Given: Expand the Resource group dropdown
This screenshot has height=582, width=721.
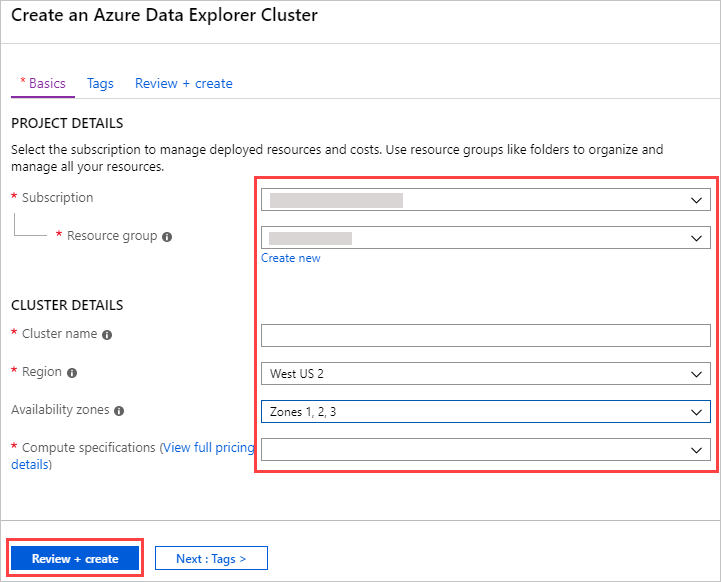Looking at the screenshot, I should pyautogui.click(x=485, y=238).
